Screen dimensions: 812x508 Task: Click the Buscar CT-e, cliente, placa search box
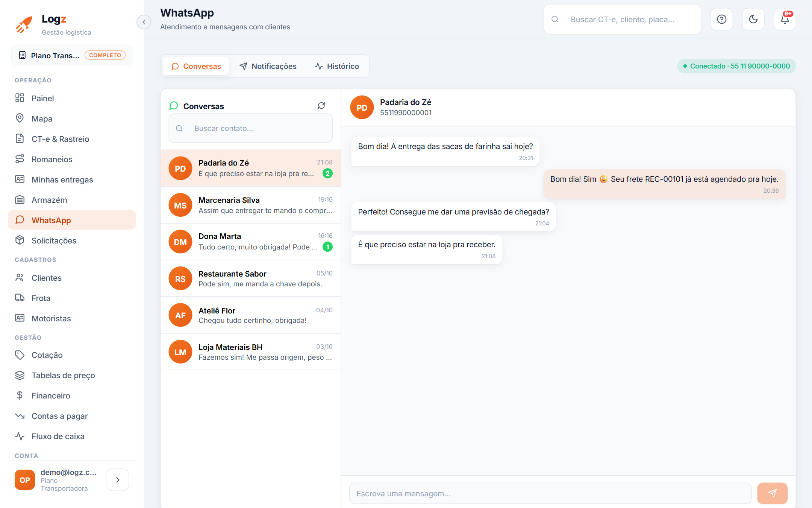[623, 19]
